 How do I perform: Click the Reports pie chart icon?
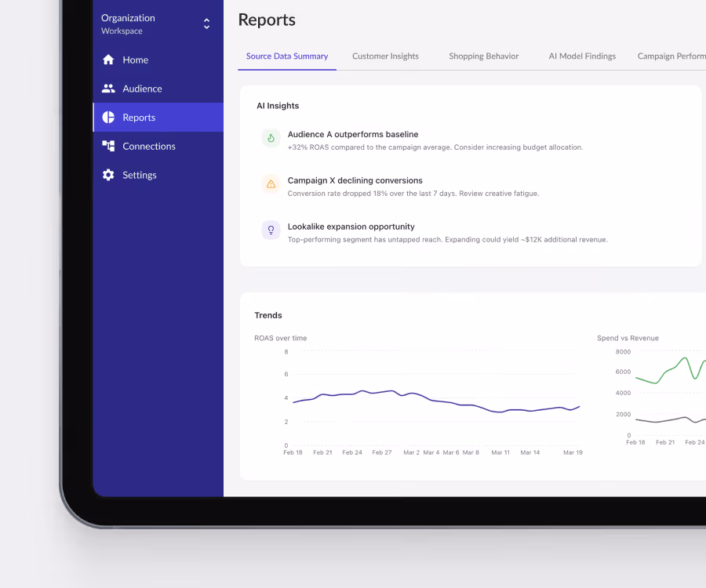point(108,118)
